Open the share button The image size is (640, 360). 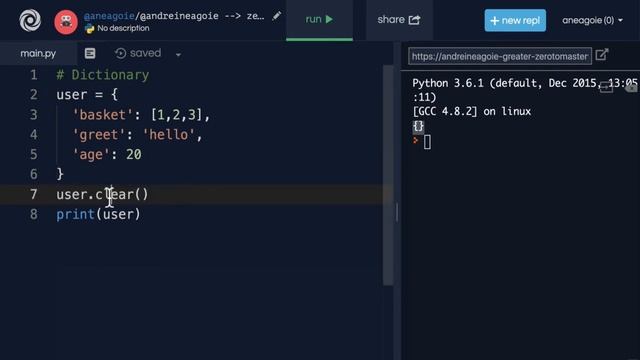(399, 20)
